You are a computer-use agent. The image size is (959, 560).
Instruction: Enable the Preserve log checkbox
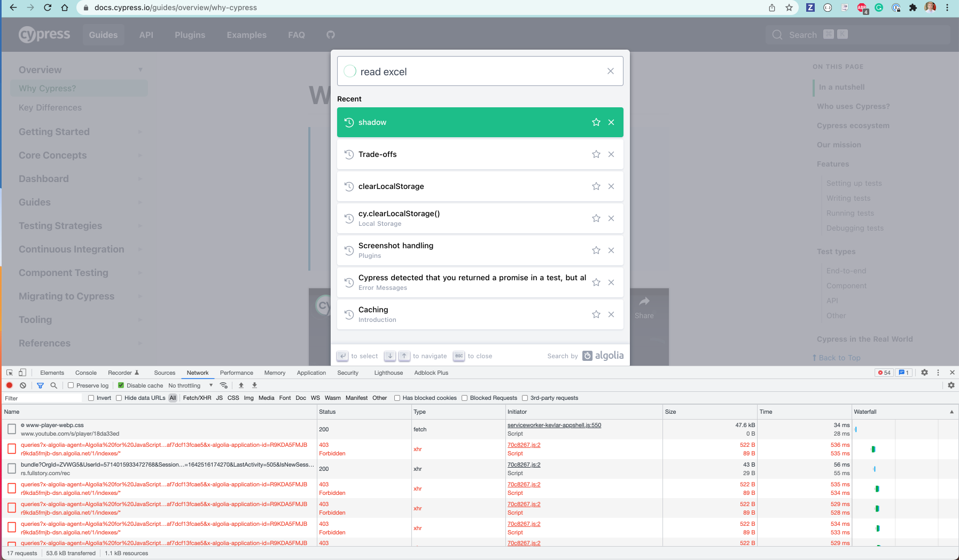[x=70, y=385]
